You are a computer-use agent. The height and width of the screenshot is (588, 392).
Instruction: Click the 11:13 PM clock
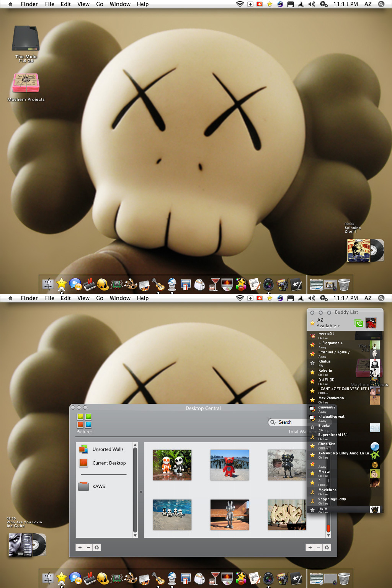[x=346, y=4]
